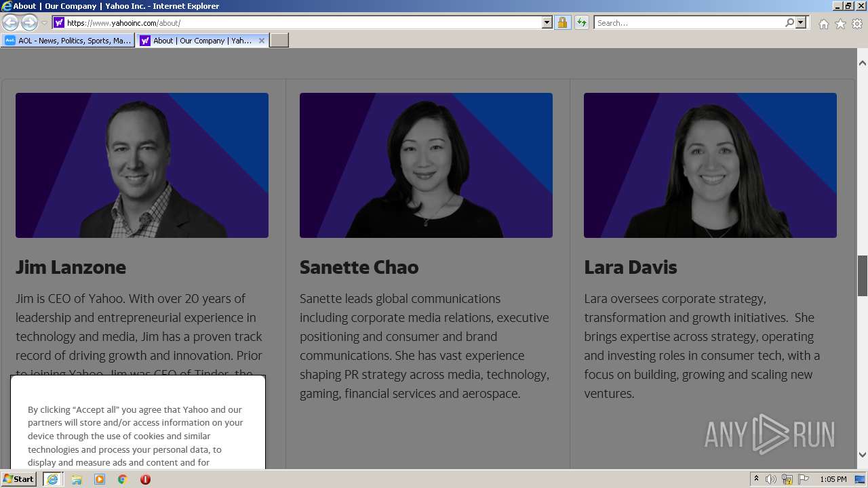Close the About Our Company tab
This screenshot has width=868, height=488.
[x=262, y=41]
